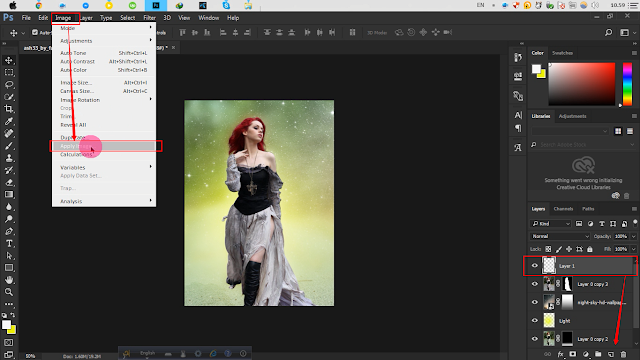
Task: Open the search magnifier in the options bar
Action: pyautogui.click(x=608, y=32)
